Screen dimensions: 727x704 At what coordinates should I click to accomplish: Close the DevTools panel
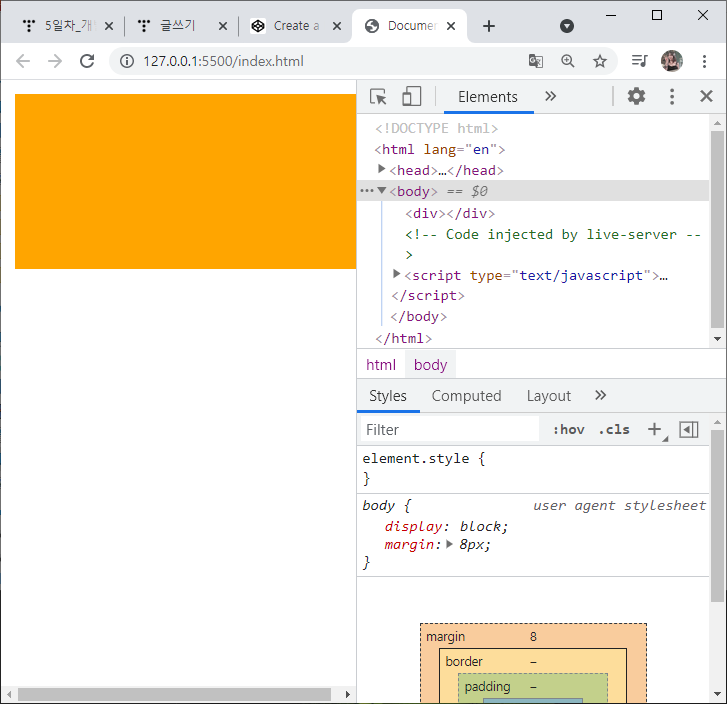(x=706, y=96)
